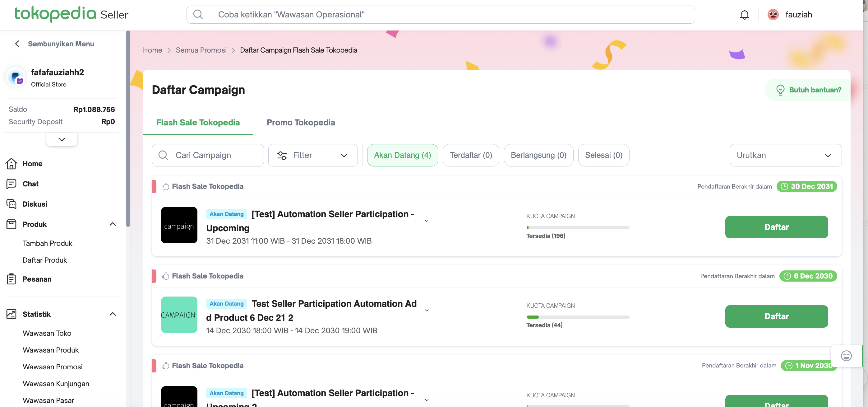Click the feedback smiley face icon

click(846, 356)
